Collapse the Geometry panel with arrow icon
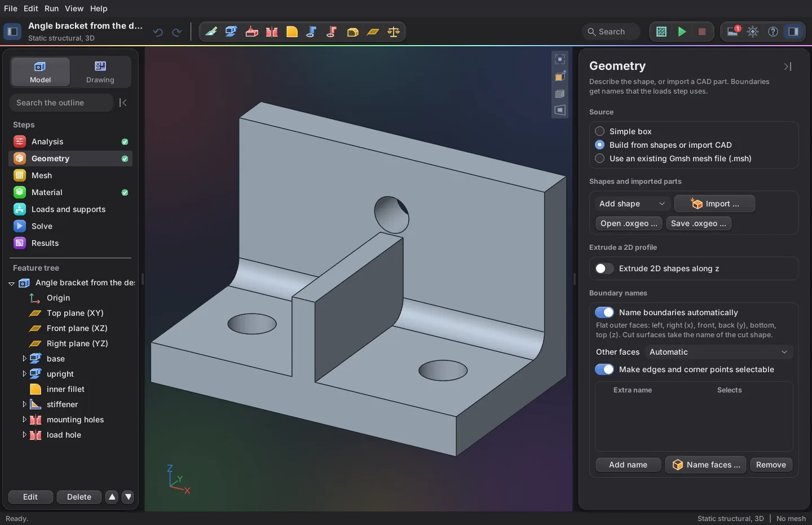The height and width of the screenshot is (525, 812). tap(788, 67)
